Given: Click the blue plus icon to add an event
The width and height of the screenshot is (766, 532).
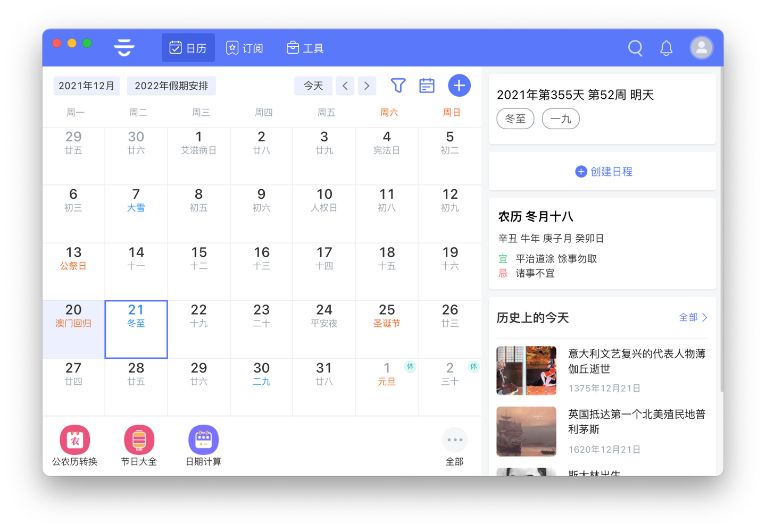Looking at the screenshot, I should tap(459, 85).
